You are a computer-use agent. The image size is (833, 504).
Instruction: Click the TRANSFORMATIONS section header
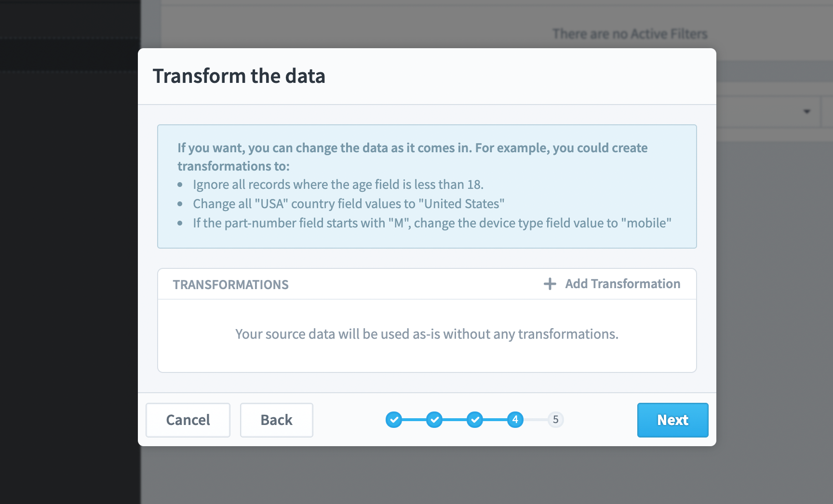coord(231,285)
